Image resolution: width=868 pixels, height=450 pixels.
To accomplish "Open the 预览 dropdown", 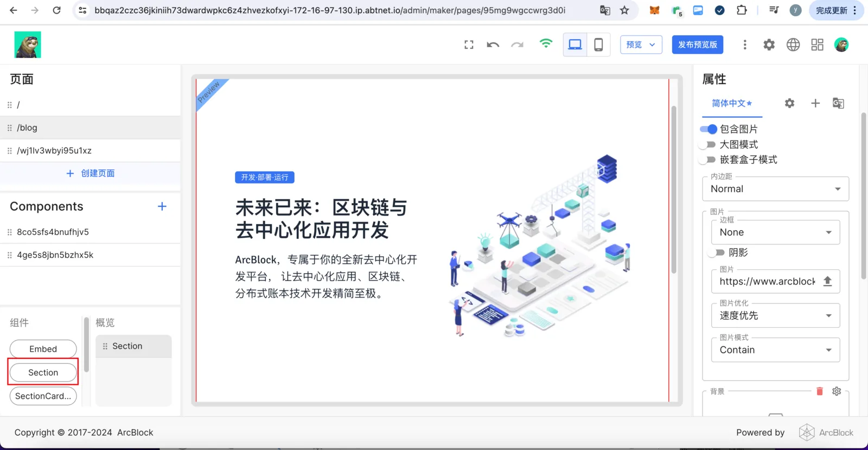I will click(x=641, y=45).
